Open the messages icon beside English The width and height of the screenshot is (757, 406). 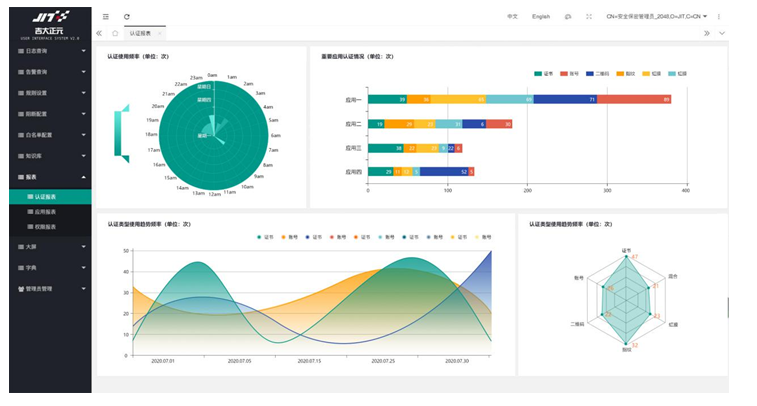[568, 17]
